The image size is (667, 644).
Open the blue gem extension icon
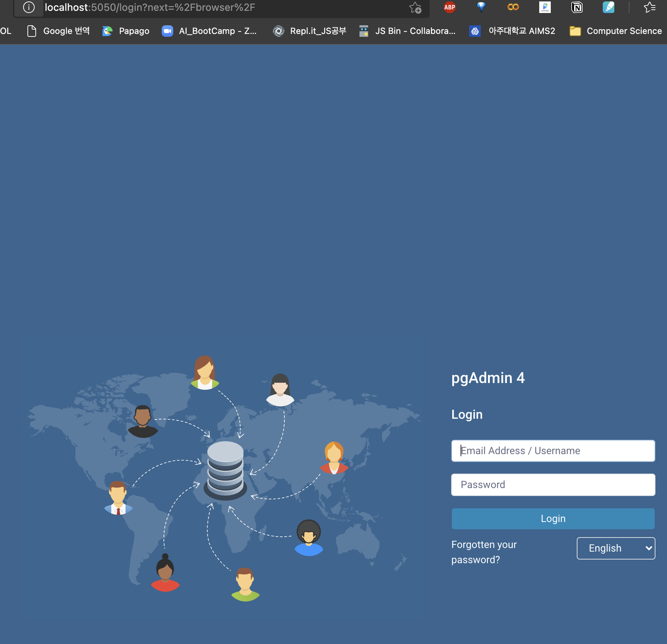(x=481, y=7)
